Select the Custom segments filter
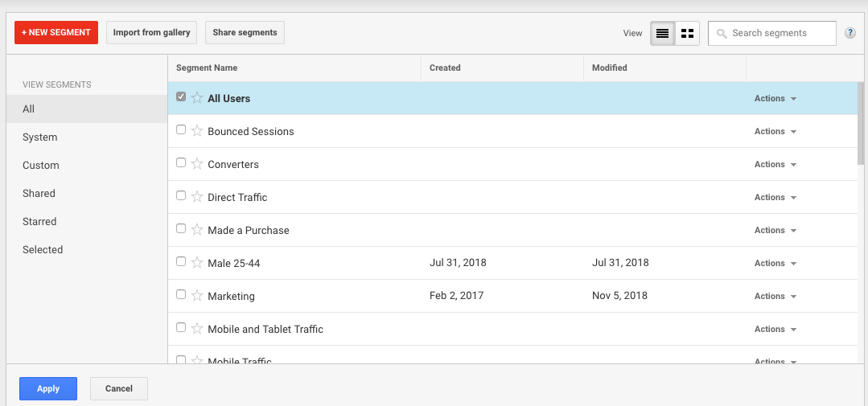Screen dimensions: 868x406 pyautogui.click(x=41, y=166)
